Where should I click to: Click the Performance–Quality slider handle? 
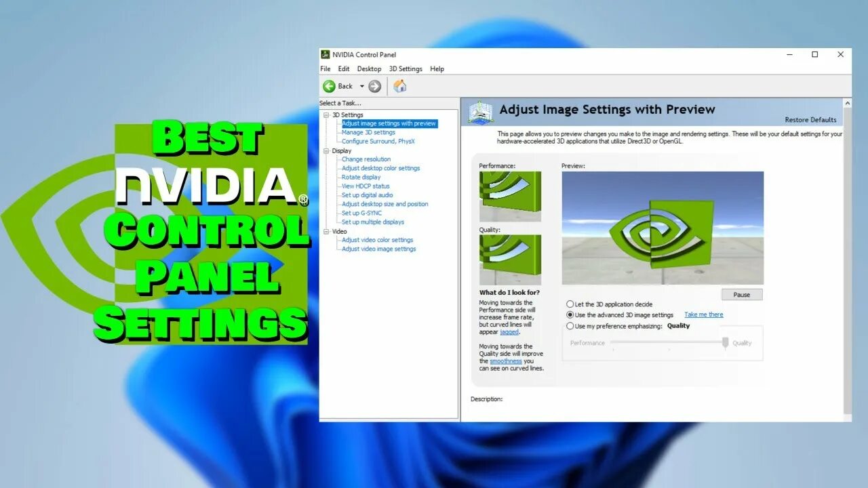click(x=725, y=343)
